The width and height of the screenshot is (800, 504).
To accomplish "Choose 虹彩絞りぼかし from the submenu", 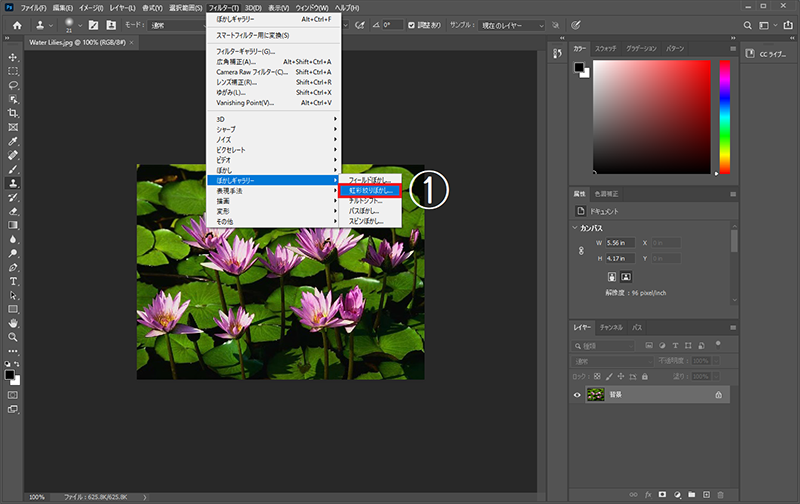I will 371,189.
